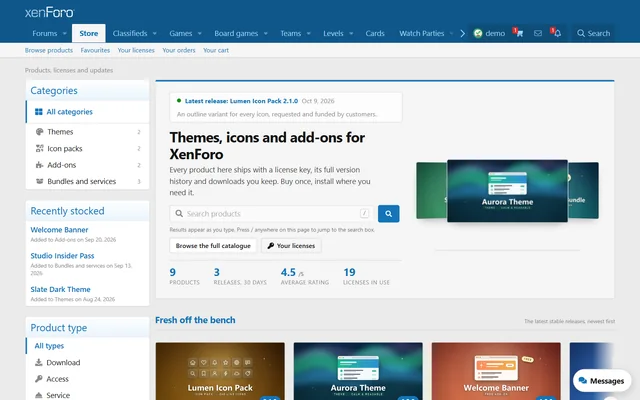Click the Download product type icon
The height and width of the screenshot is (400, 640).
coord(39,362)
